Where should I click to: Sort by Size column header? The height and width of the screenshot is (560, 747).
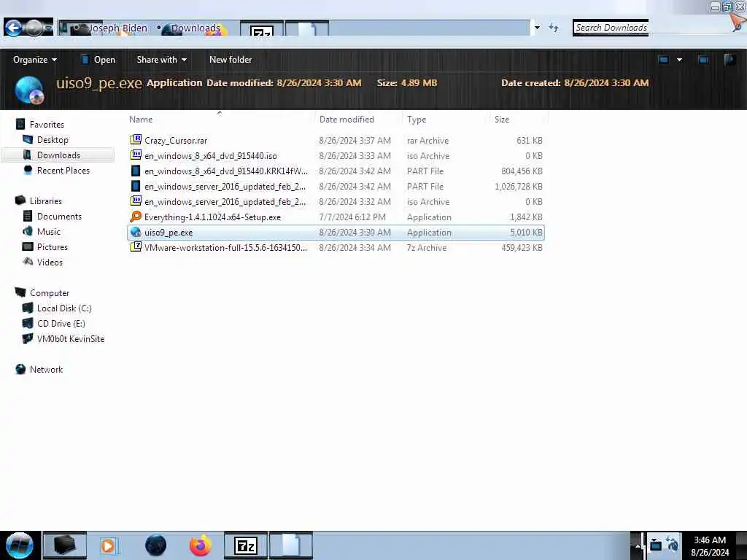click(502, 120)
